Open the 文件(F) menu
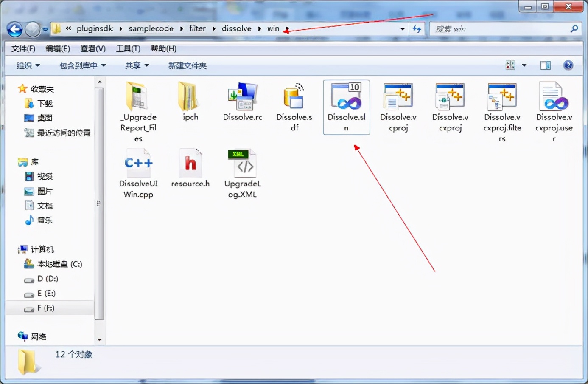Viewport: 588px width, 384px height. tap(23, 48)
